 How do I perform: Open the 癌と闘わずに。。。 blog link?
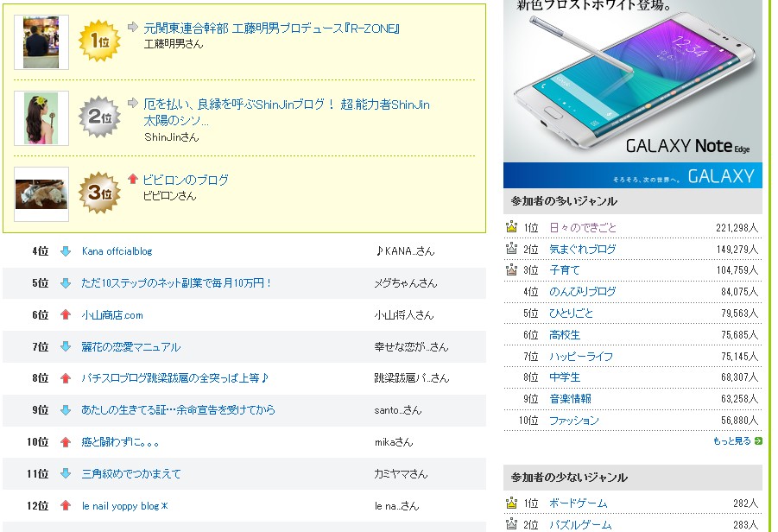coord(120,442)
